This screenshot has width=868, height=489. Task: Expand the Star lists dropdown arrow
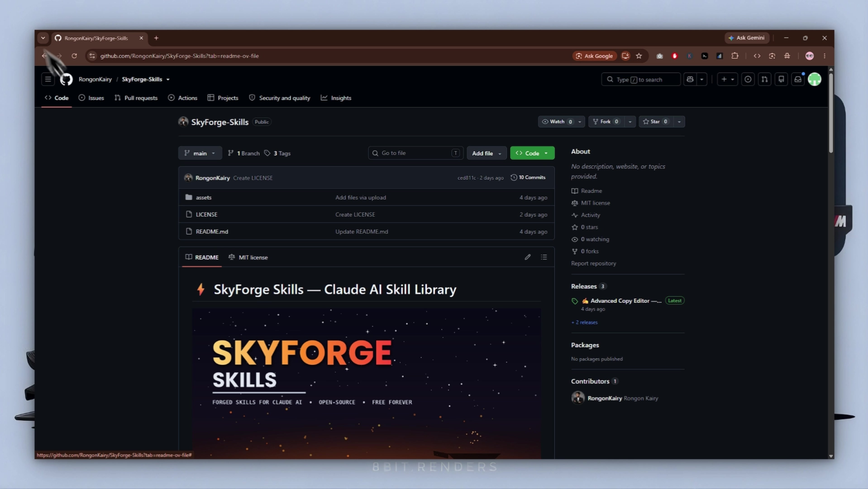(679, 122)
